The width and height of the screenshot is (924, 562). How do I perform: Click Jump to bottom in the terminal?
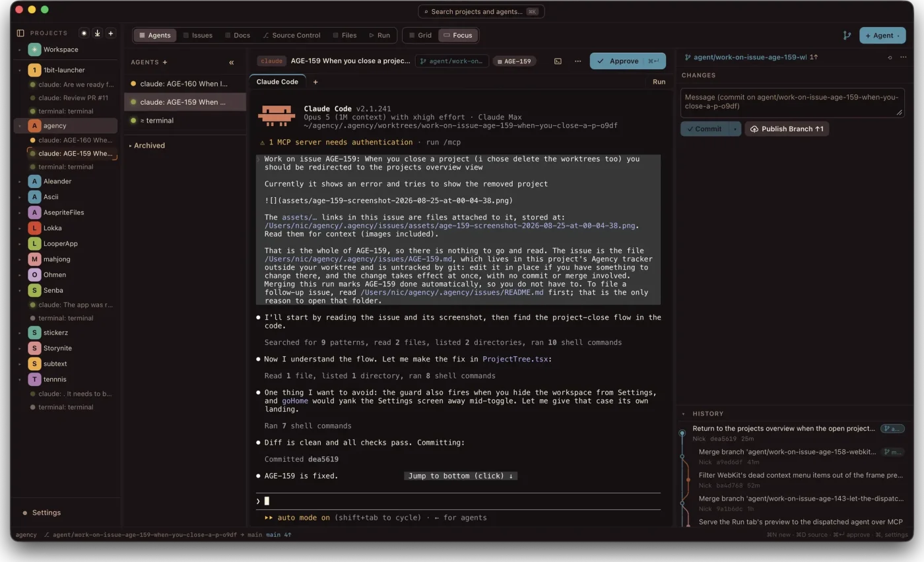(x=461, y=476)
